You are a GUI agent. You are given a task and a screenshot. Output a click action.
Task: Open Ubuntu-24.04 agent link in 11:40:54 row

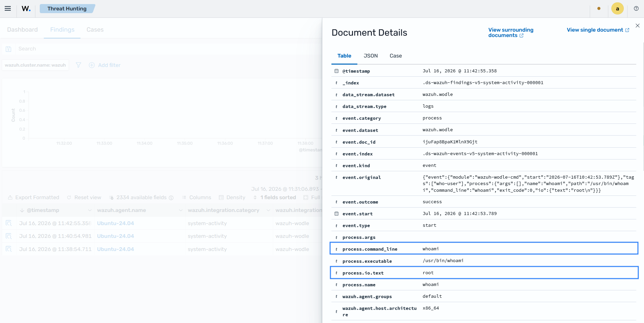pyautogui.click(x=116, y=236)
